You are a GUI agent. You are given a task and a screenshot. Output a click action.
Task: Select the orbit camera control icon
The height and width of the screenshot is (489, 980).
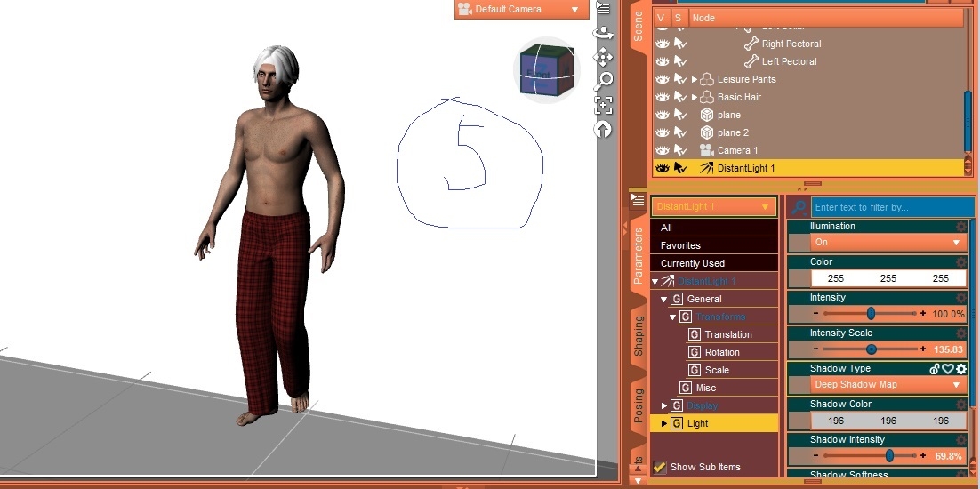tap(603, 33)
